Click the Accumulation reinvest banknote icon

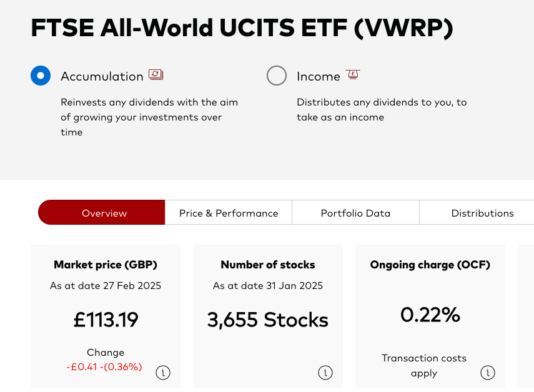pos(156,74)
